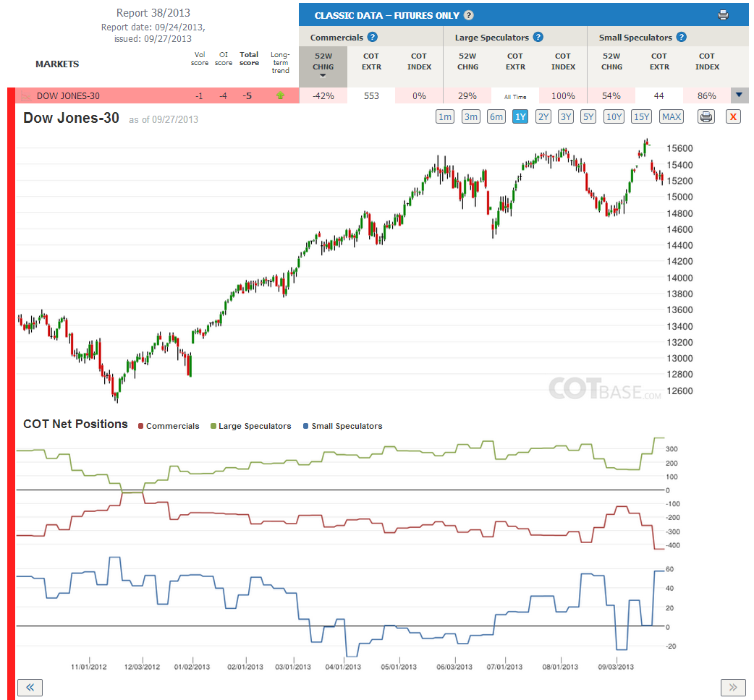Click the Small Speculators 52W CHNG header
The height and width of the screenshot is (700, 754).
(x=611, y=61)
